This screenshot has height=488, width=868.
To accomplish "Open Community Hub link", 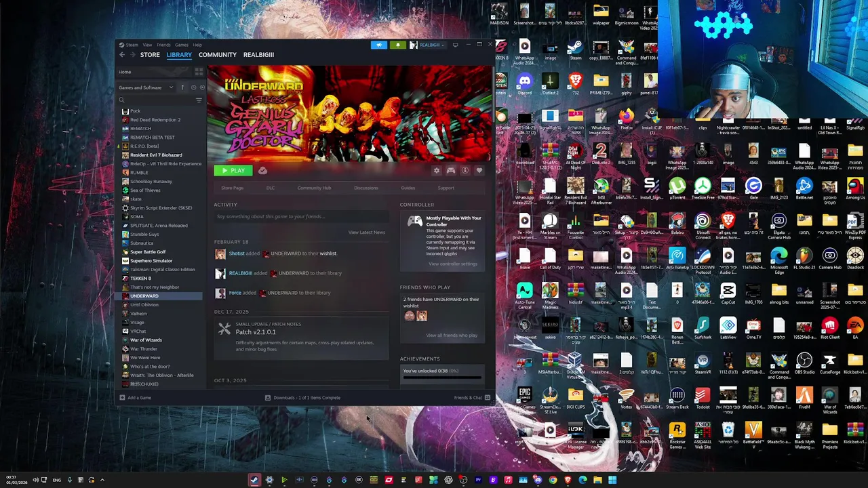I will (x=314, y=188).
